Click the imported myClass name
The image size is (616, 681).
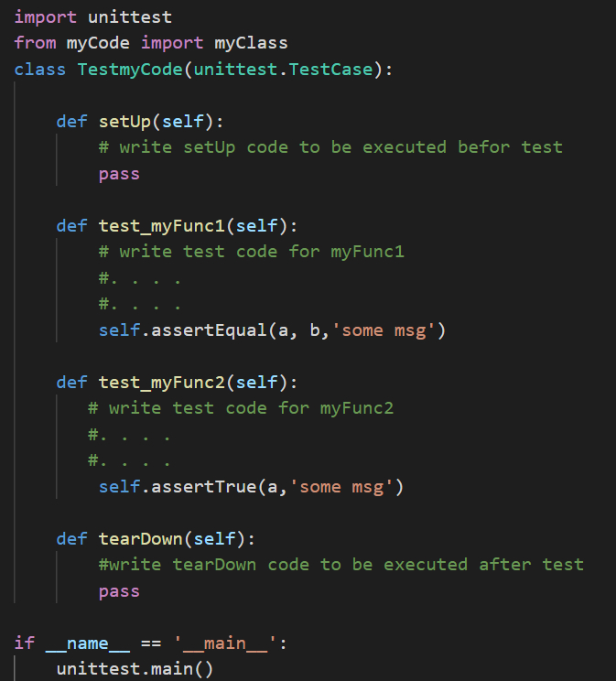pyautogui.click(x=251, y=43)
